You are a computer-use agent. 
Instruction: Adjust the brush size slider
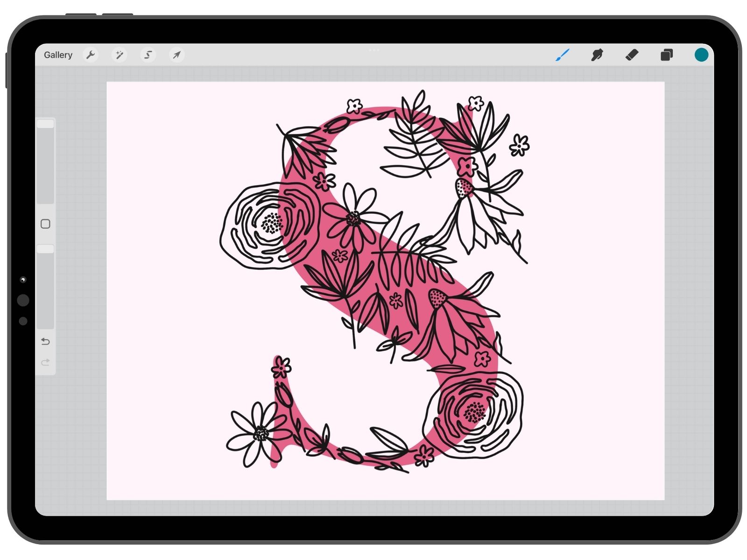(46, 161)
